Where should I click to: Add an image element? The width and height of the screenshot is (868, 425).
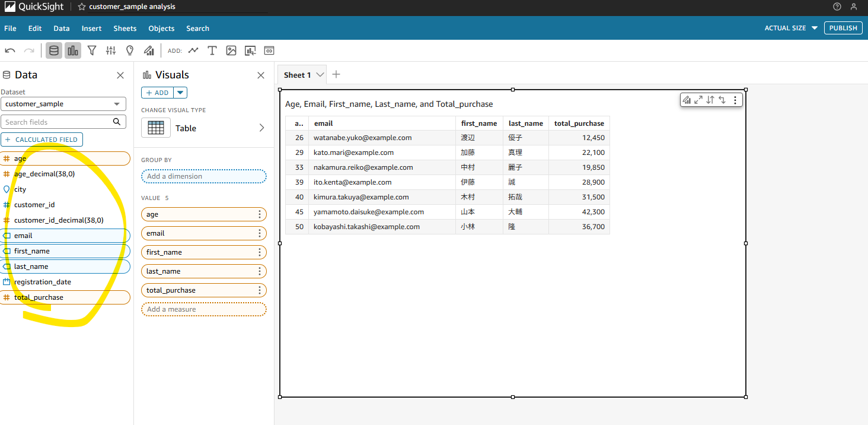click(x=231, y=50)
